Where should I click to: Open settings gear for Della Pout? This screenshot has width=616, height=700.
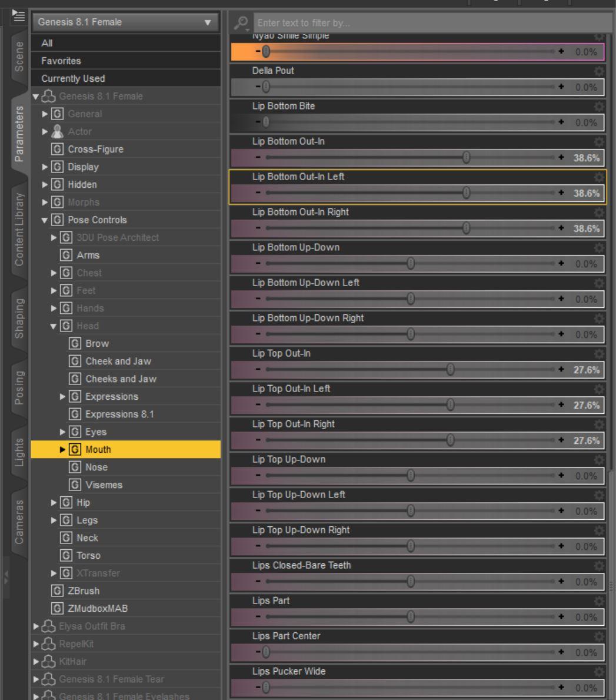coord(598,71)
